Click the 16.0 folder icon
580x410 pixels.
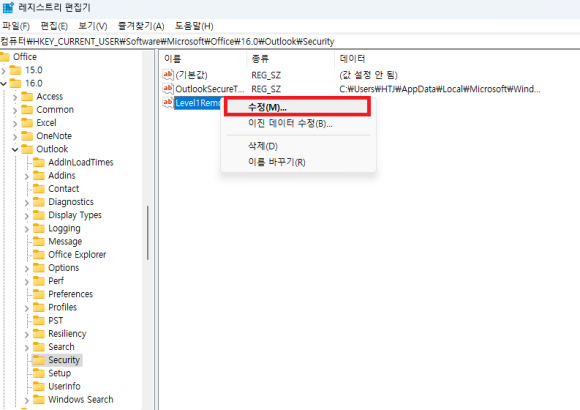click(15, 83)
